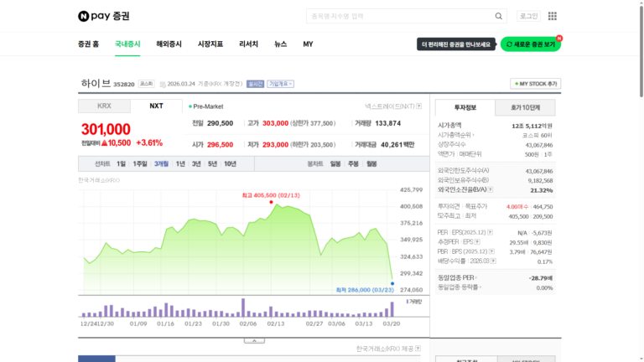Click the N pay 증권 logo

coord(103,16)
